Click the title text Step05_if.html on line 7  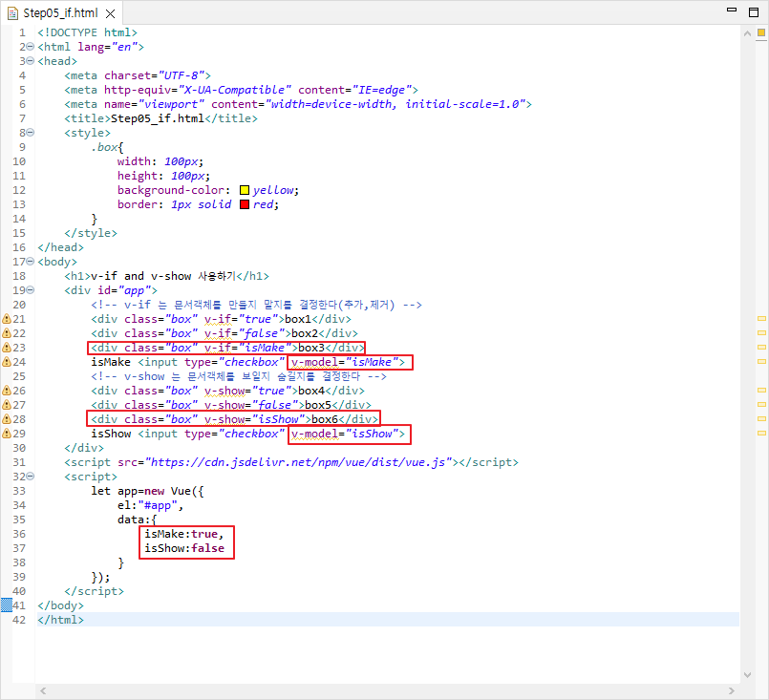[158, 118]
